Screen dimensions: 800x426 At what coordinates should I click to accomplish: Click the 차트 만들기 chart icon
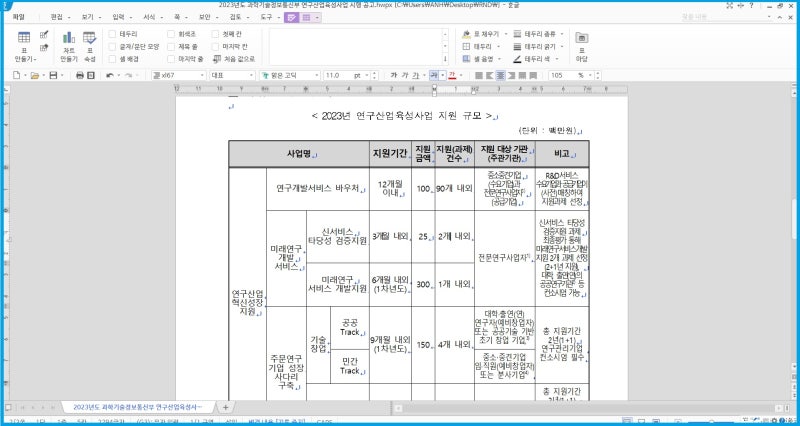click(x=68, y=38)
